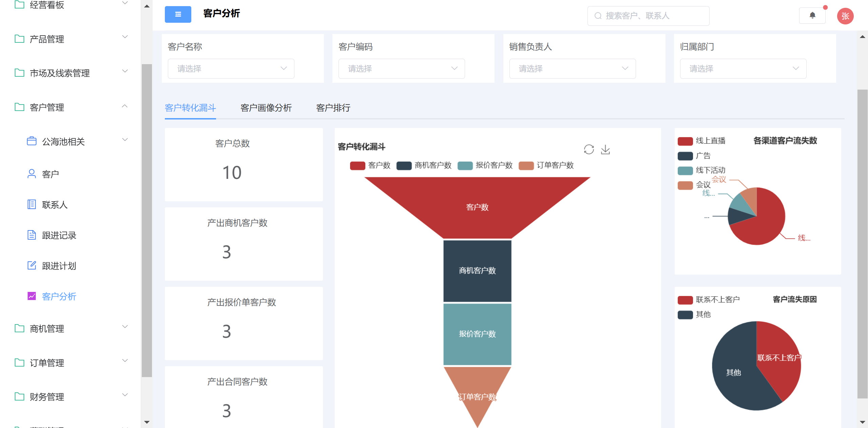Screen dimensions: 868x428
Task: Go to 客户分析 in the sidebar
Action: click(59, 296)
